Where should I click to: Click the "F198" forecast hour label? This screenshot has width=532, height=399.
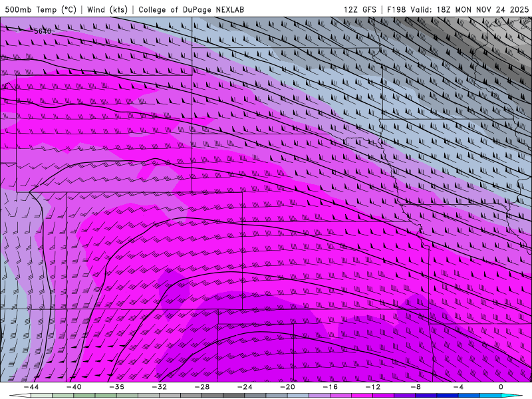click(396, 9)
